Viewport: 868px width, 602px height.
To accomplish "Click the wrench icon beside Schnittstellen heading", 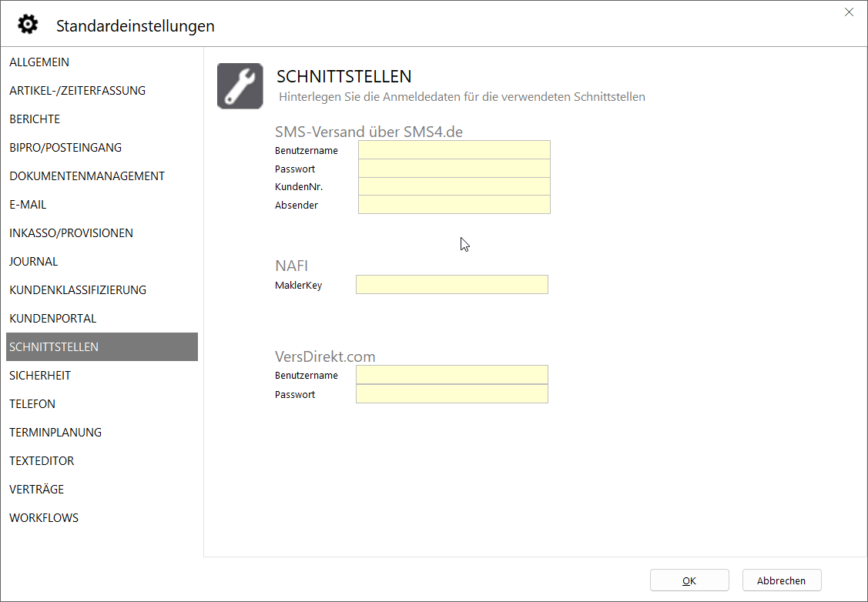I will click(x=240, y=85).
